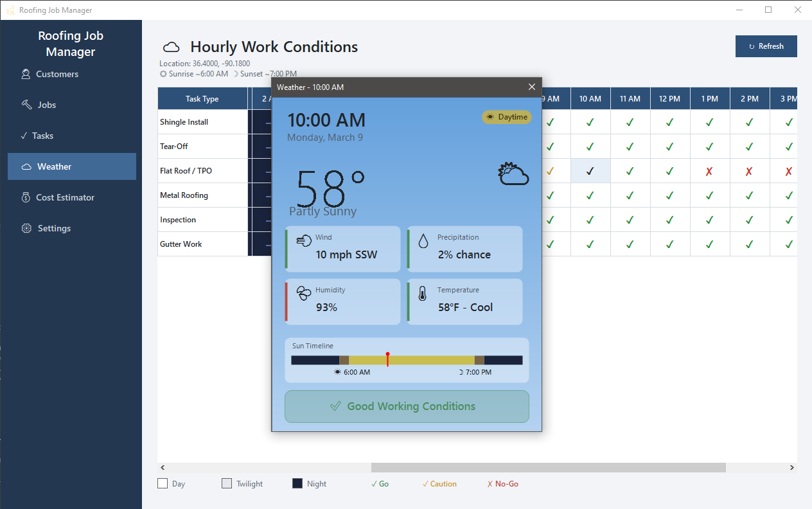Open the Customers section in the sidebar
This screenshot has width=812, height=509.
(72, 74)
